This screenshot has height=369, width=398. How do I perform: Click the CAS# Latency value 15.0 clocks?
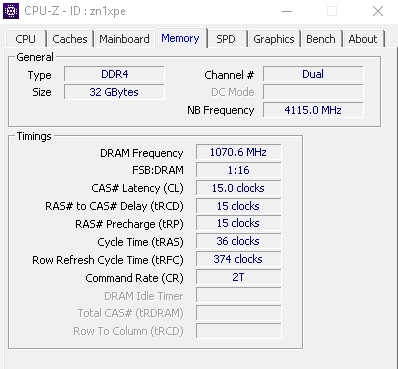coord(238,188)
